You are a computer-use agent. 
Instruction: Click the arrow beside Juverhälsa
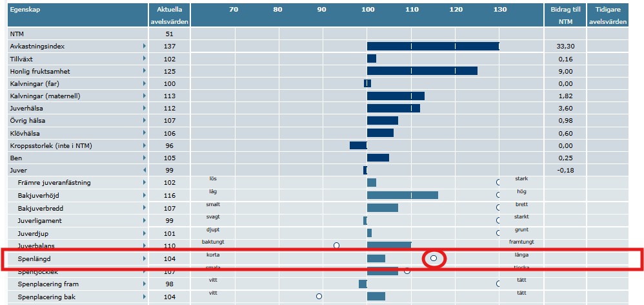pyautogui.click(x=145, y=109)
